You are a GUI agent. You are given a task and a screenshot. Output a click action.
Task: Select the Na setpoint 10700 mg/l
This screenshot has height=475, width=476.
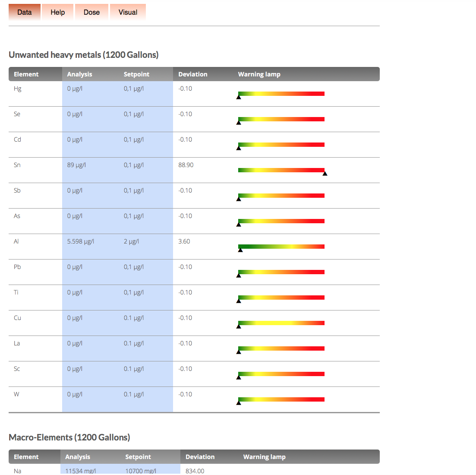141,471
